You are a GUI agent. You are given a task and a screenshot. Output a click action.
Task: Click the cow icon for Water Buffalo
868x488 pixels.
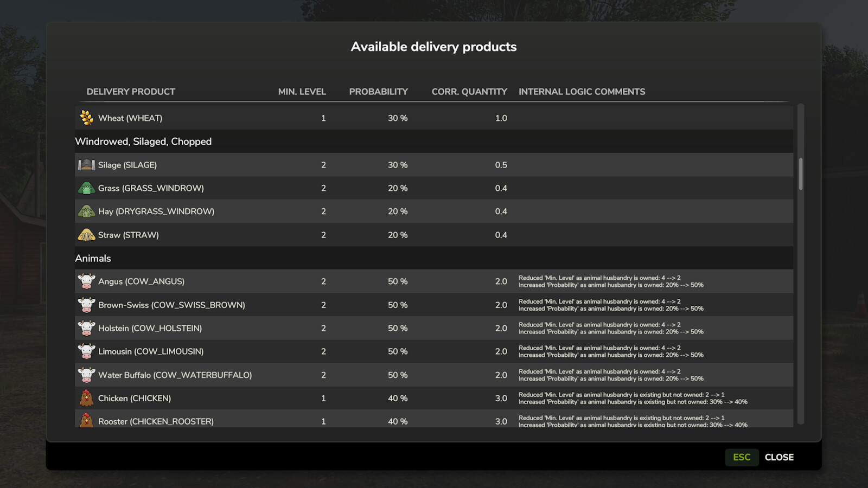tap(87, 375)
